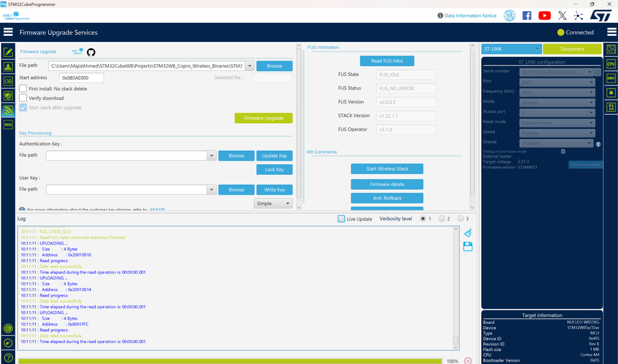
Task: Click the ST community network icon
Action: [578, 15]
